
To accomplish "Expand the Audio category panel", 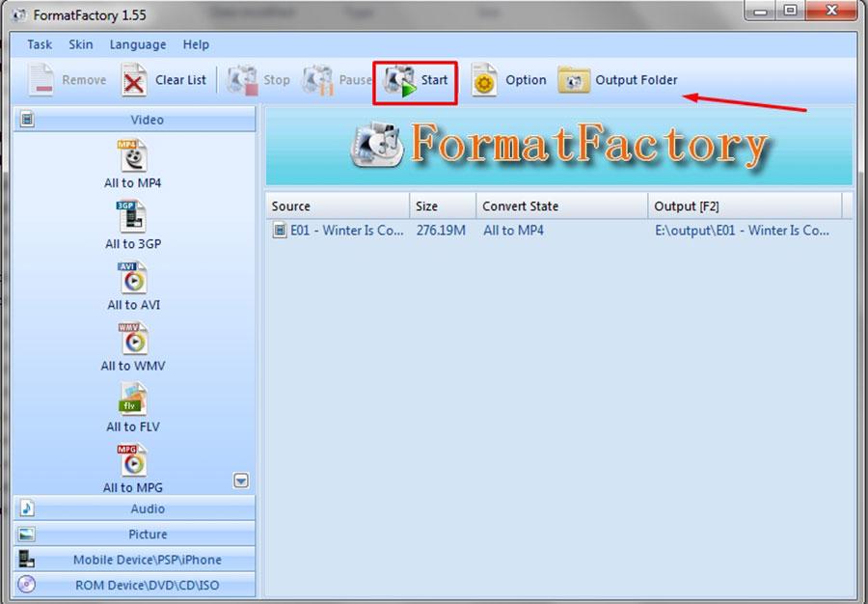I will (134, 508).
